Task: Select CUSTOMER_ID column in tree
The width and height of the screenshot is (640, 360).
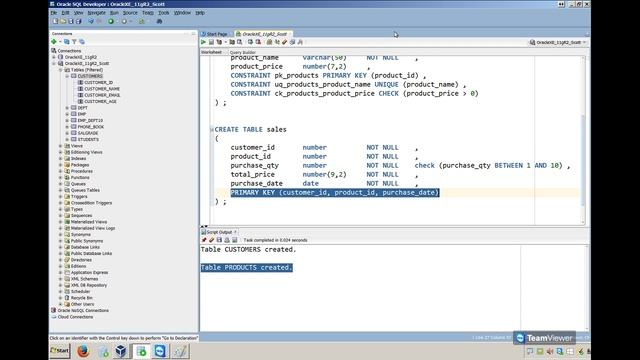Action: point(98,82)
